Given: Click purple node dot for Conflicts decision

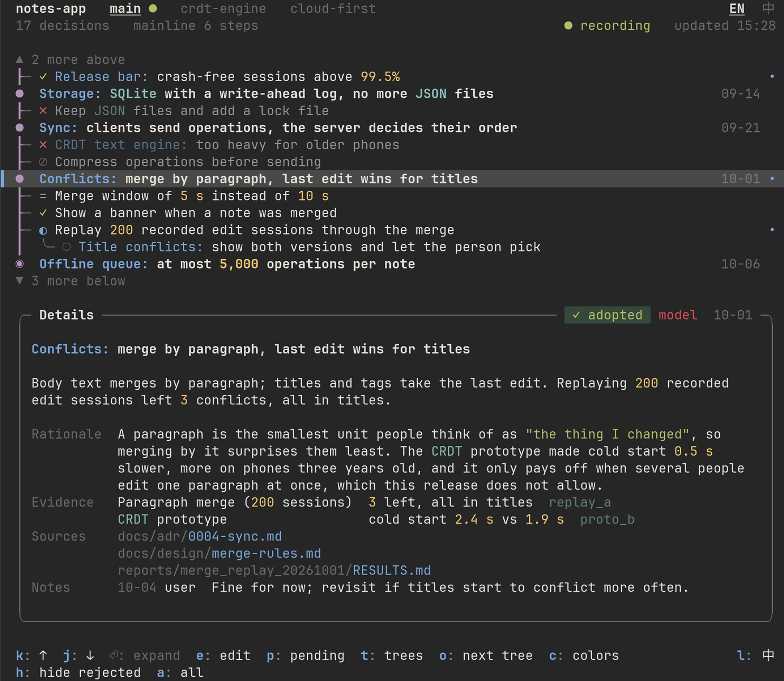Looking at the screenshot, I should [x=20, y=179].
